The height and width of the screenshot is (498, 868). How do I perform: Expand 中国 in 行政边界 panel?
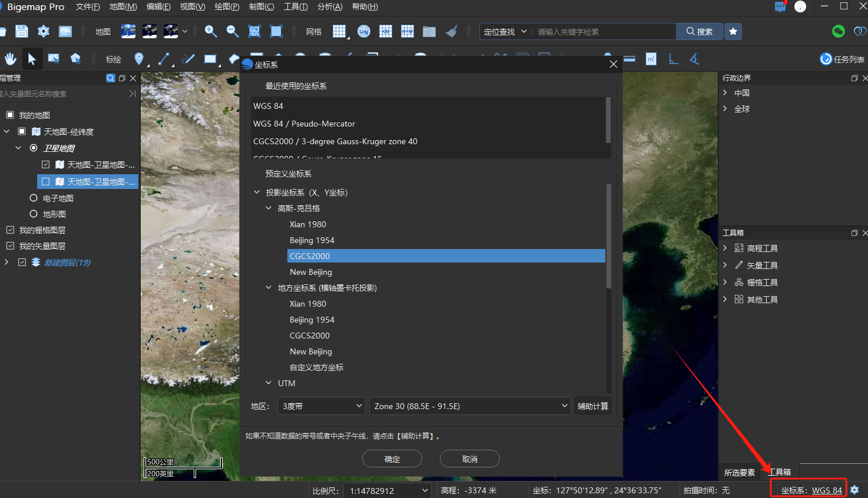(x=725, y=92)
